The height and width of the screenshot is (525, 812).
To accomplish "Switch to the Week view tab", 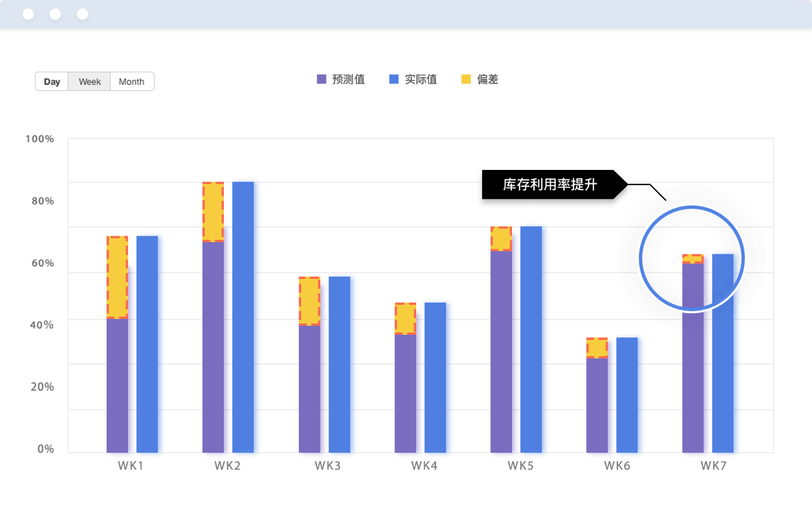I will coord(89,82).
